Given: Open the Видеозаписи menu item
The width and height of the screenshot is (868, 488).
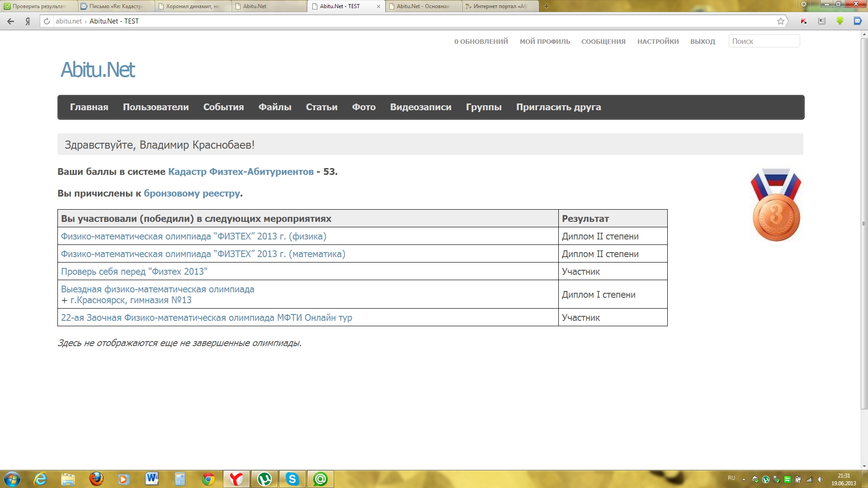Looking at the screenshot, I should [x=420, y=107].
